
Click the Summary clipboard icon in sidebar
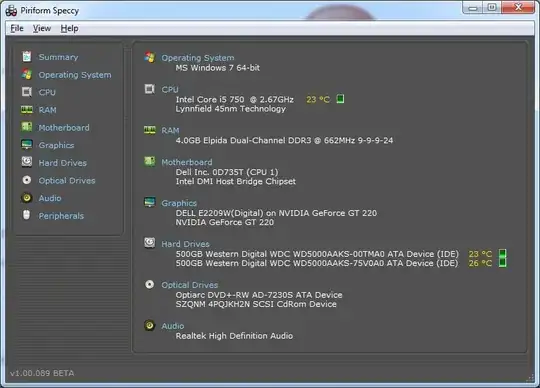point(27,56)
